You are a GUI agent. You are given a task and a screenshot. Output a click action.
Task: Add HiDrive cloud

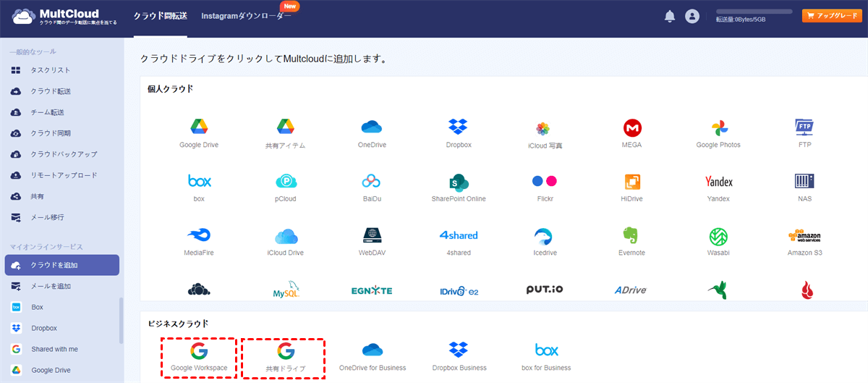[632, 188]
